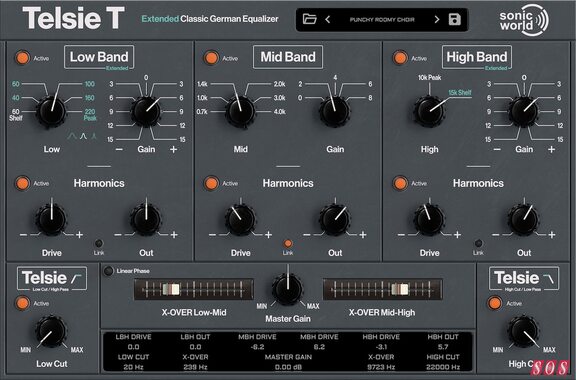The width and height of the screenshot is (576, 380).
Task: Toggle the Low Cut filter Active button
Action: pos(22,303)
